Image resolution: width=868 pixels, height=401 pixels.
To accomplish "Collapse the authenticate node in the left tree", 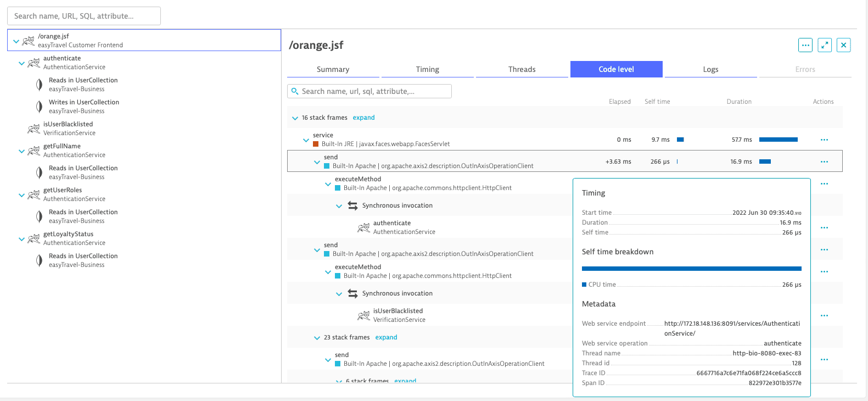I will [21, 63].
